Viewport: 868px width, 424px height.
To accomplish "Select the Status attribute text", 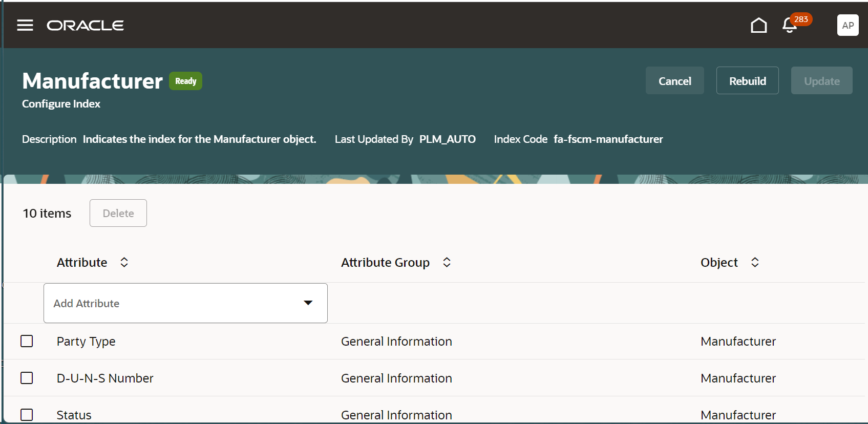I will (x=74, y=415).
